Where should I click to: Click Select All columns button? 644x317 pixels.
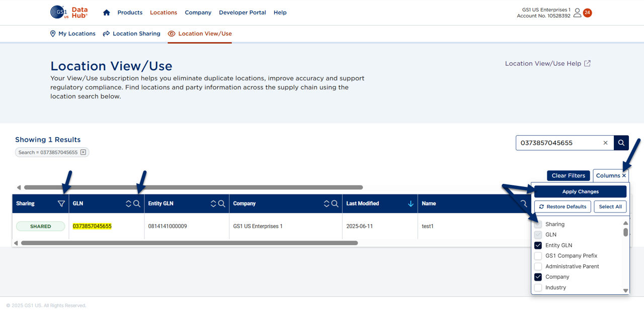(x=610, y=206)
